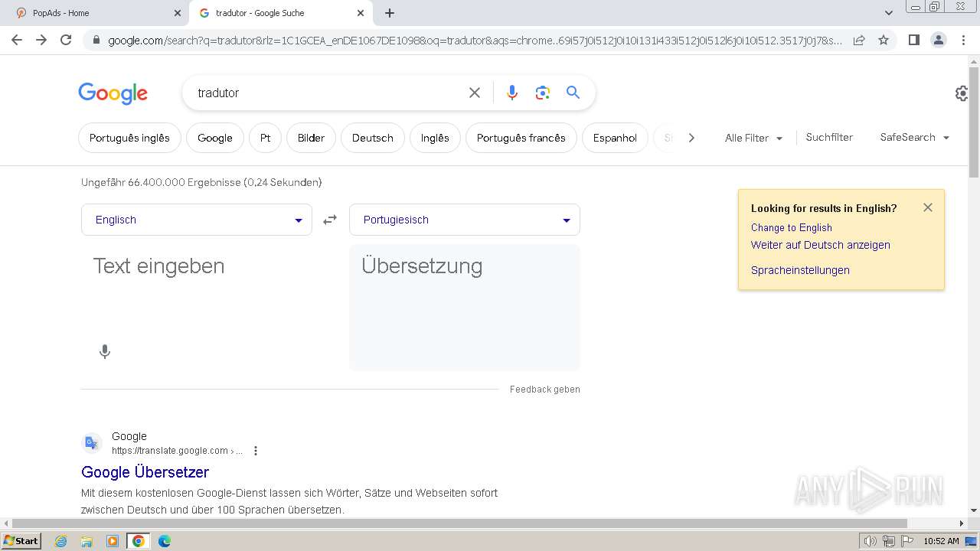Use the translator microphone input
Image resolution: width=980 pixels, height=551 pixels.
pos(105,352)
